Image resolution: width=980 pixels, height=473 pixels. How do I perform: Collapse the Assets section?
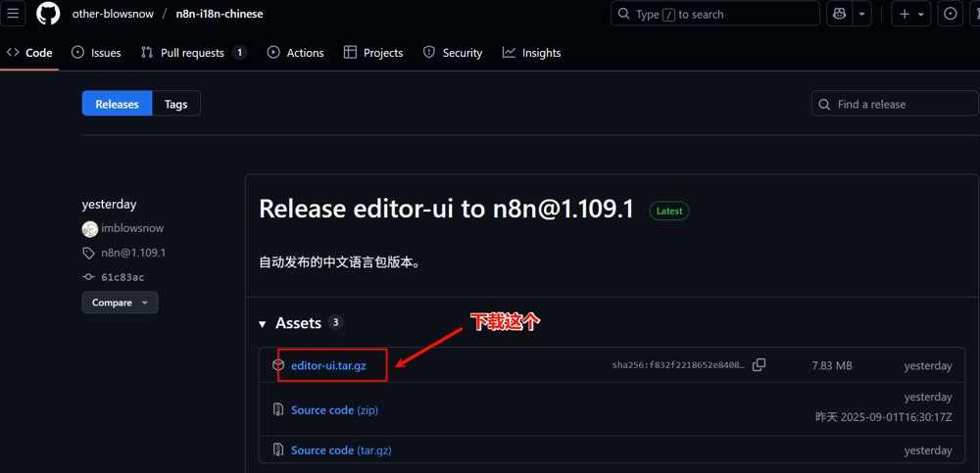[263, 323]
